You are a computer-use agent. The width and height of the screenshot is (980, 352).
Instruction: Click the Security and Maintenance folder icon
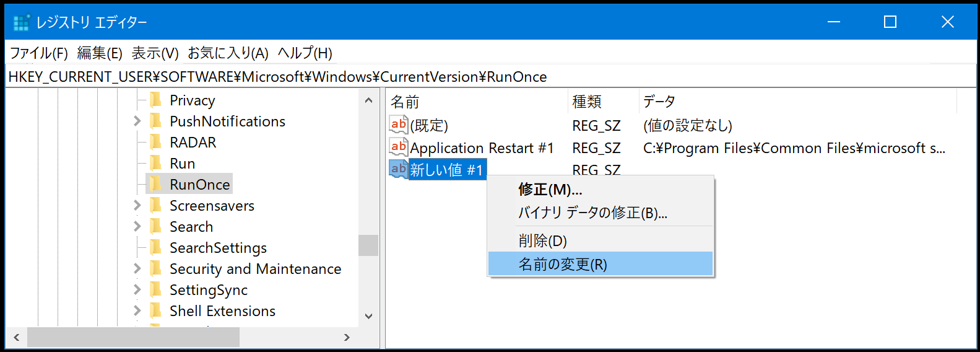[156, 268]
